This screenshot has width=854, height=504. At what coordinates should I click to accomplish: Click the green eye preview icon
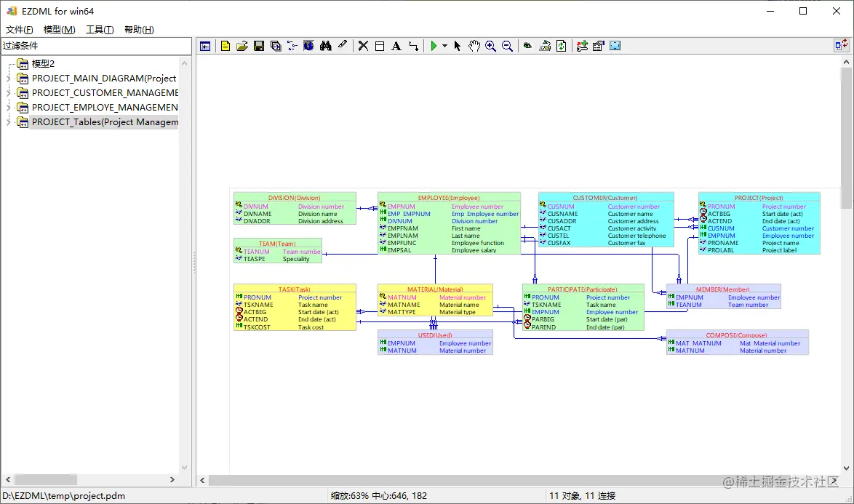coord(527,47)
